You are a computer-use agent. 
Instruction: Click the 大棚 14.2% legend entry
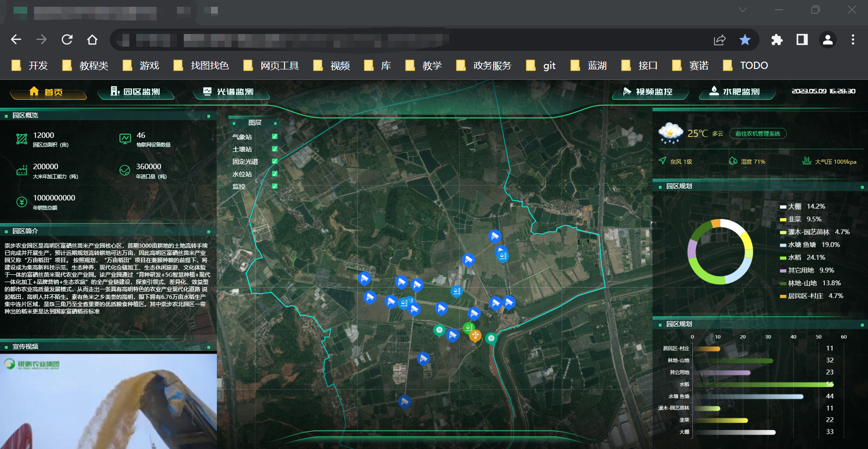802,206
